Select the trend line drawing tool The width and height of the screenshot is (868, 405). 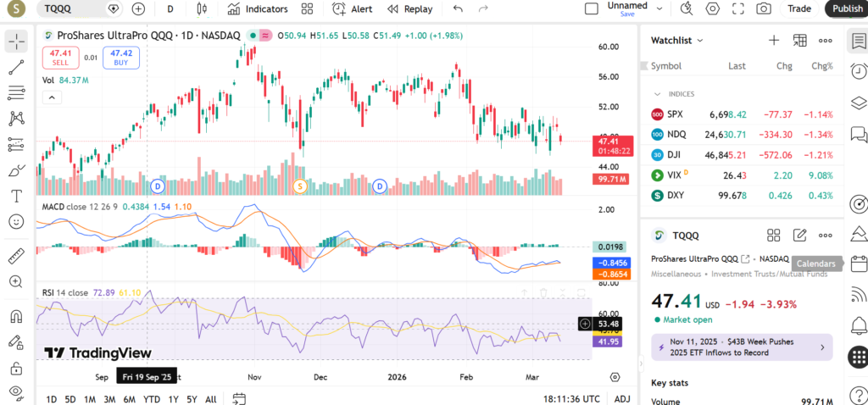[16, 68]
